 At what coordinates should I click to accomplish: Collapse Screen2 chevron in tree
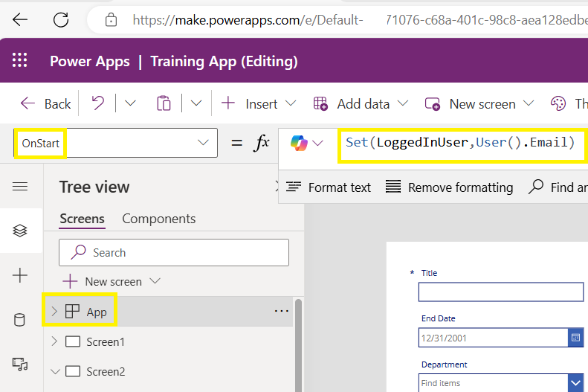click(x=55, y=372)
